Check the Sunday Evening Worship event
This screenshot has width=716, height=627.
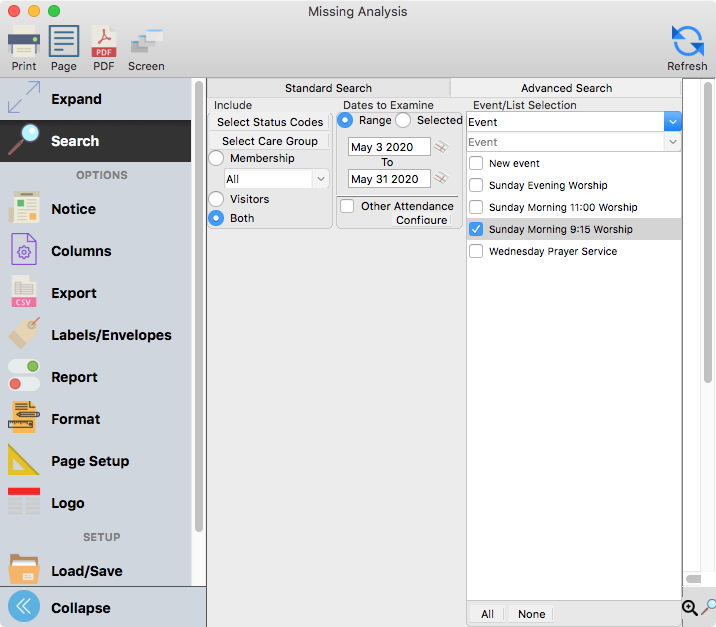[476, 185]
